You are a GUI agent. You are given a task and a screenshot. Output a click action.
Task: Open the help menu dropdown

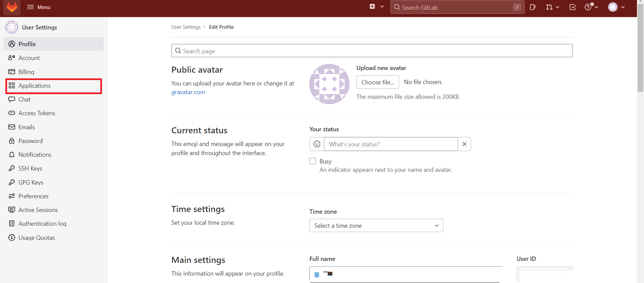pyautogui.click(x=591, y=7)
